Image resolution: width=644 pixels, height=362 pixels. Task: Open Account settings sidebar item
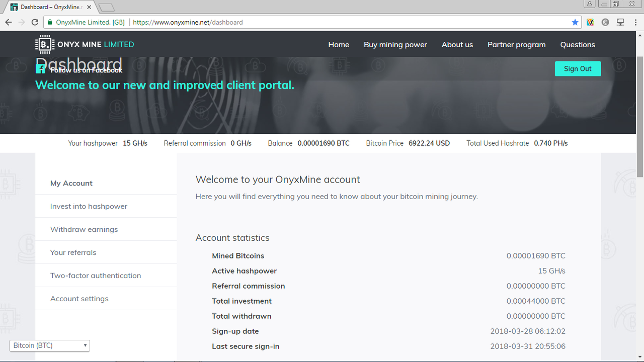tap(106, 299)
